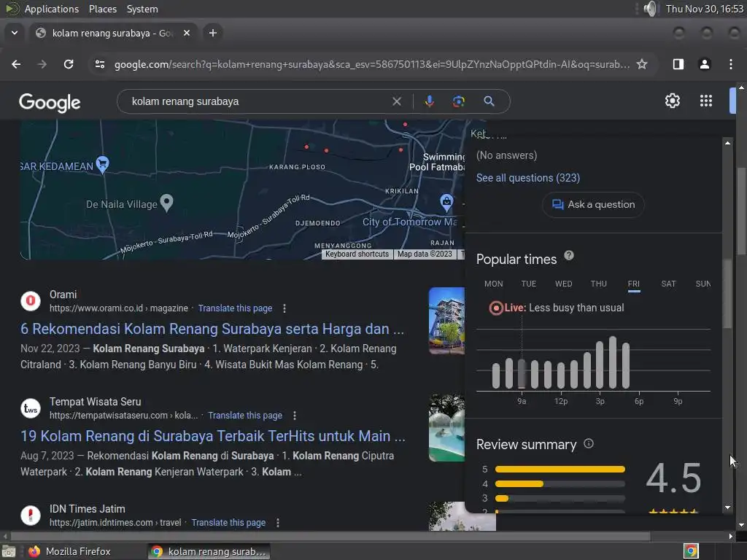View site information icon in address bar

click(x=99, y=64)
